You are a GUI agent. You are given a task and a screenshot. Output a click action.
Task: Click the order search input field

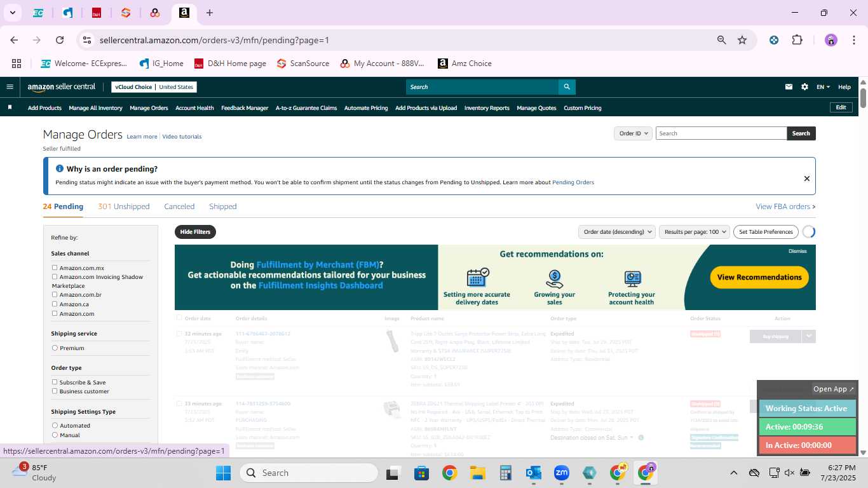721,133
